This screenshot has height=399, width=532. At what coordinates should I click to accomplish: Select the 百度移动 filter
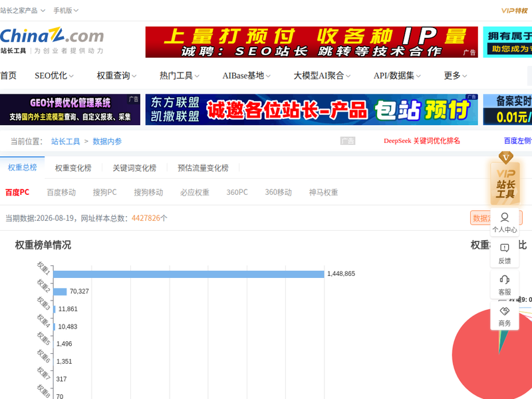tap(61, 192)
